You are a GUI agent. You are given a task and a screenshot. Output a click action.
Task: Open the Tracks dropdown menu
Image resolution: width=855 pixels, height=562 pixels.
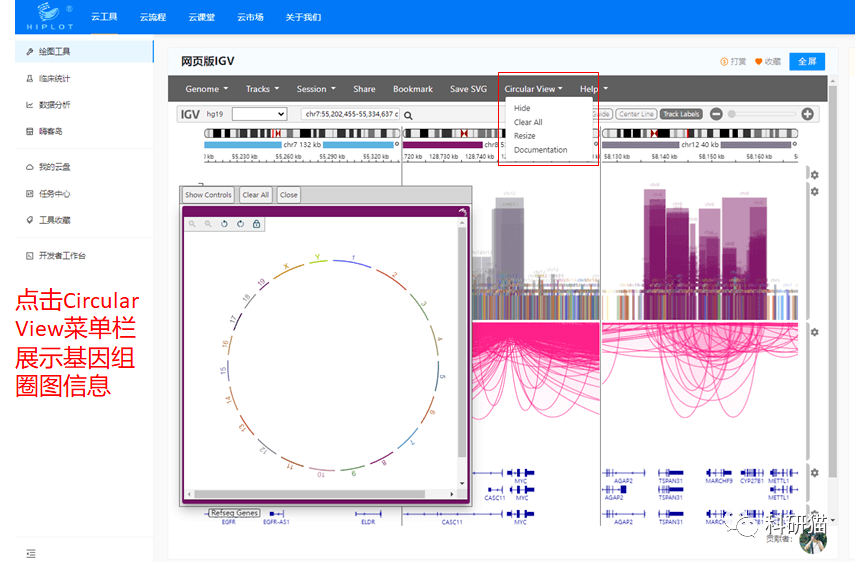262,89
